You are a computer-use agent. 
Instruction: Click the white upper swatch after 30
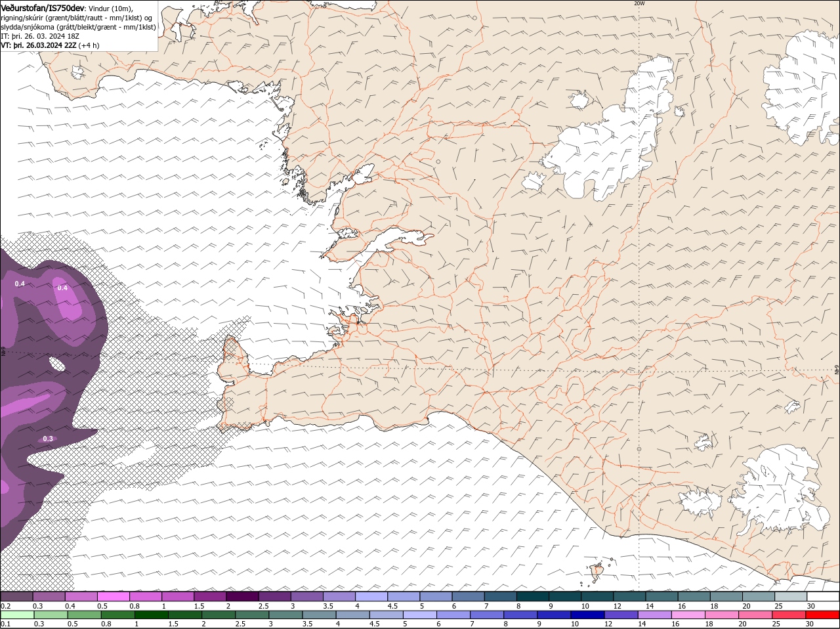(823, 596)
